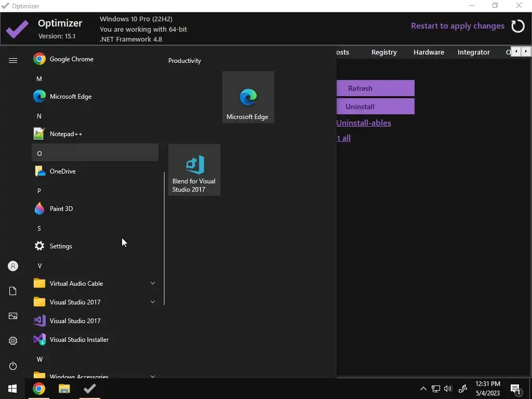
Task: Open the Uninstall-ables link
Action: 364,123
